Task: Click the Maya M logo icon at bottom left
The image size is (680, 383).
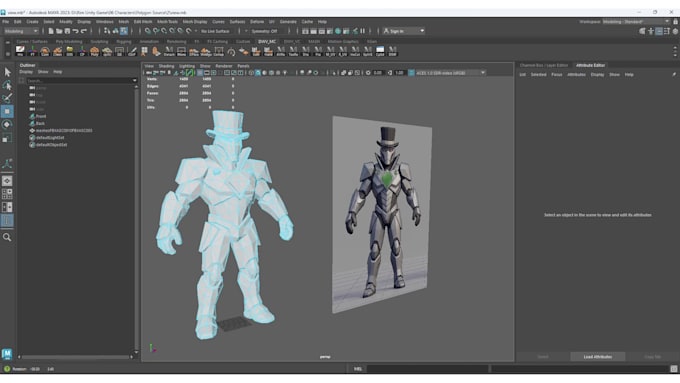Action: click(x=7, y=354)
